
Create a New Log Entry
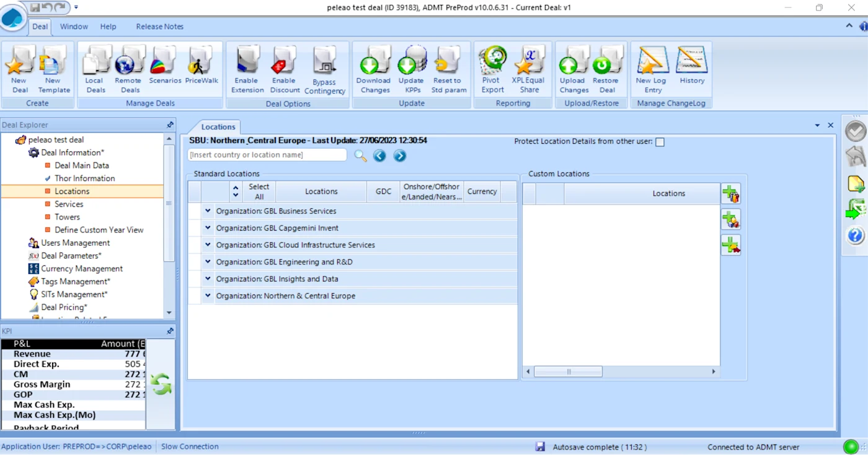pyautogui.click(x=651, y=70)
